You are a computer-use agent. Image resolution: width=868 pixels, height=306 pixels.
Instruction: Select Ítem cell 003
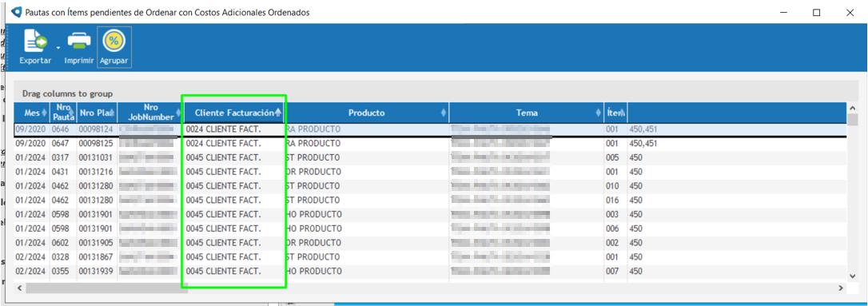pos(613,215)
